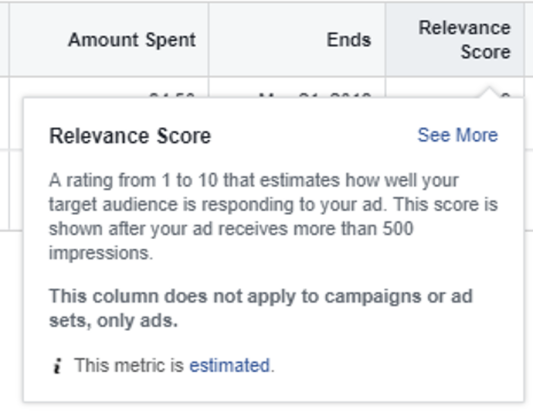Click the tooltip's pointer arrow under Relevance Score
The image size is (533, 420).
(x=489, y=92)
